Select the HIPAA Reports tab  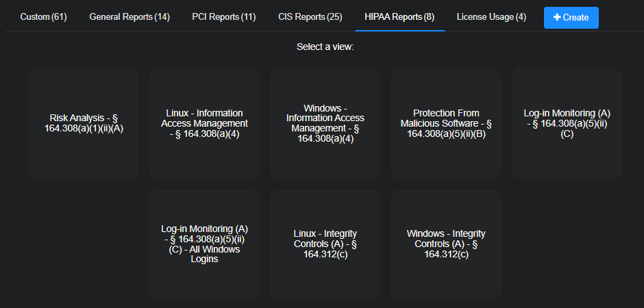point(400,16)
